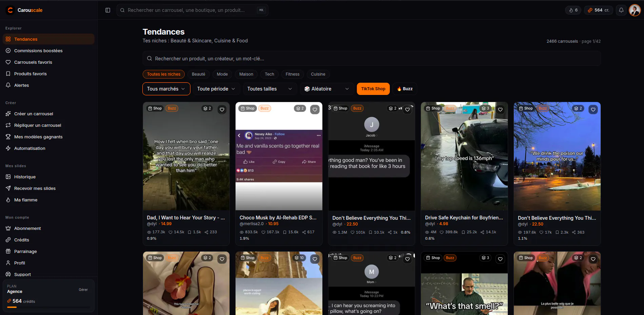Click the product, creator, keyword search field
This screenshot has width=644, height=315.
[x=372, y=59]
